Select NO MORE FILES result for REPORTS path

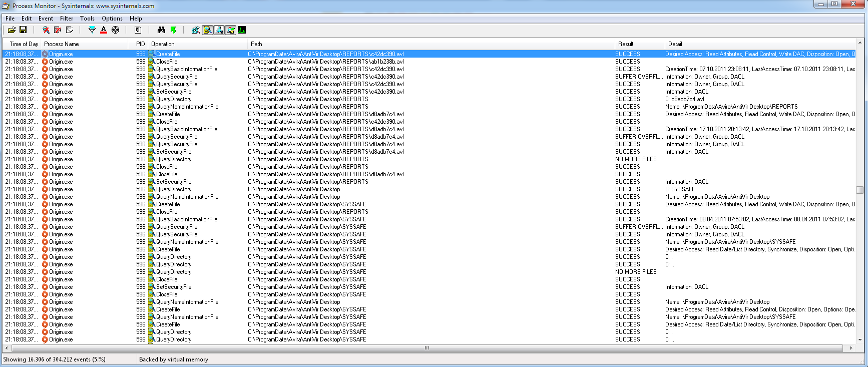[x=636, y=159]
